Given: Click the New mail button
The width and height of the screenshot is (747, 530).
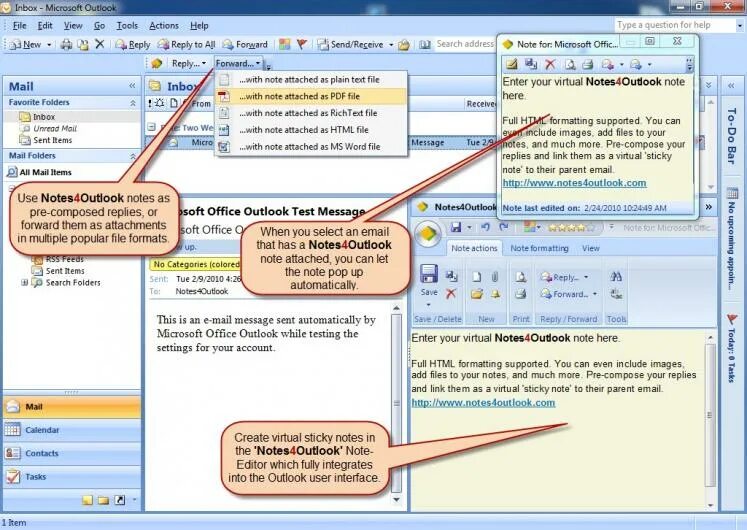Looking at the screenshot, I should pyautogui.click(x=26, y=45).
